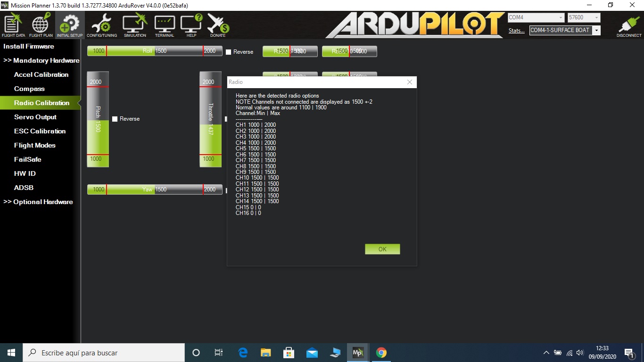Image resolution: width=644 pixels, height=362 pixels.
Task: Open the Flight Plan globe icon
Action: [x=41, y=25]
